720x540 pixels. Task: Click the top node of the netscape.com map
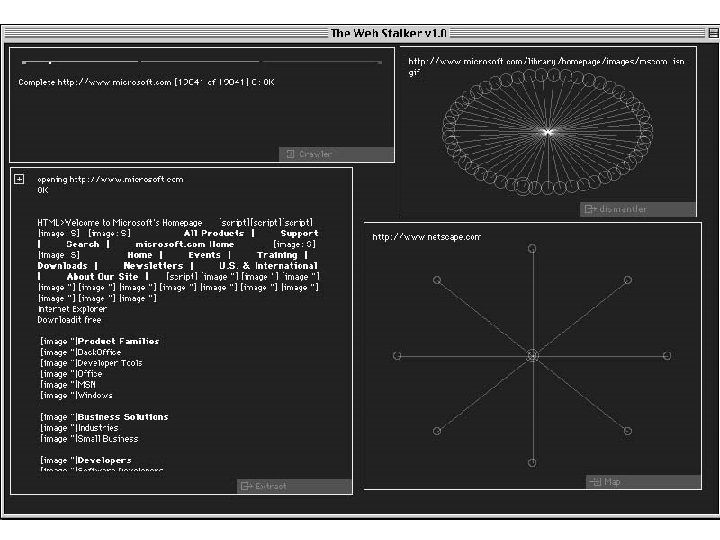532,248
